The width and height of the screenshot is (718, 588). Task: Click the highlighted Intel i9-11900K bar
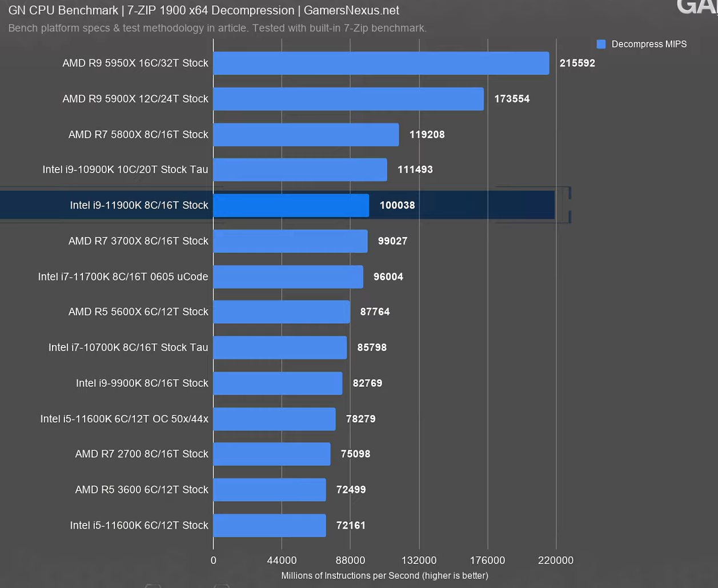pyautogui.click(x=291, y=205)
